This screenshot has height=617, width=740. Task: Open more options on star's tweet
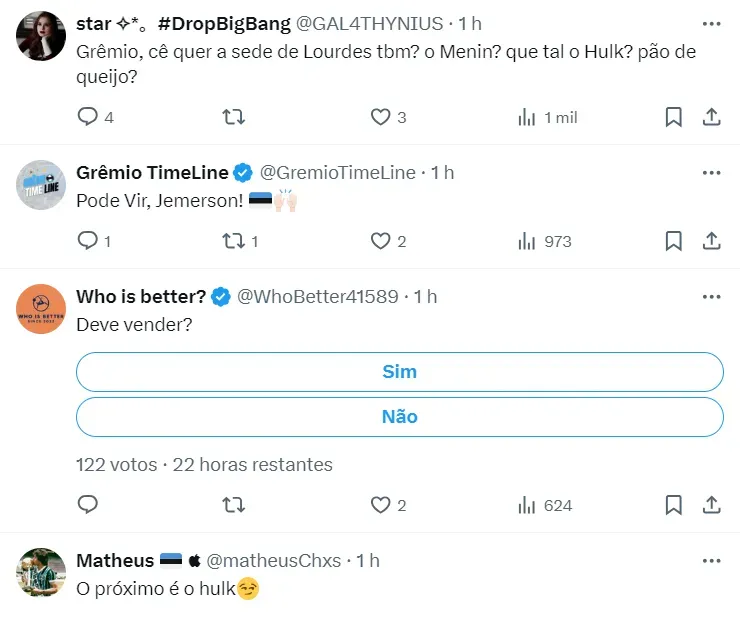(711, 23)
